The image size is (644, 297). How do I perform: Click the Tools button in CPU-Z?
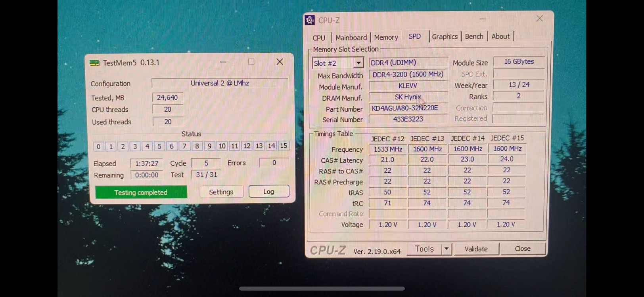(424, 249)
